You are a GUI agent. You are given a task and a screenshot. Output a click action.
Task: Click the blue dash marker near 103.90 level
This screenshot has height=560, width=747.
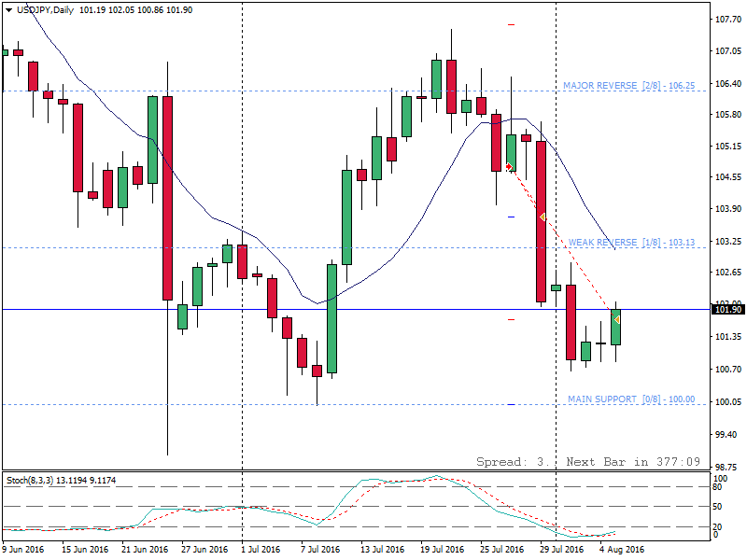511,217
